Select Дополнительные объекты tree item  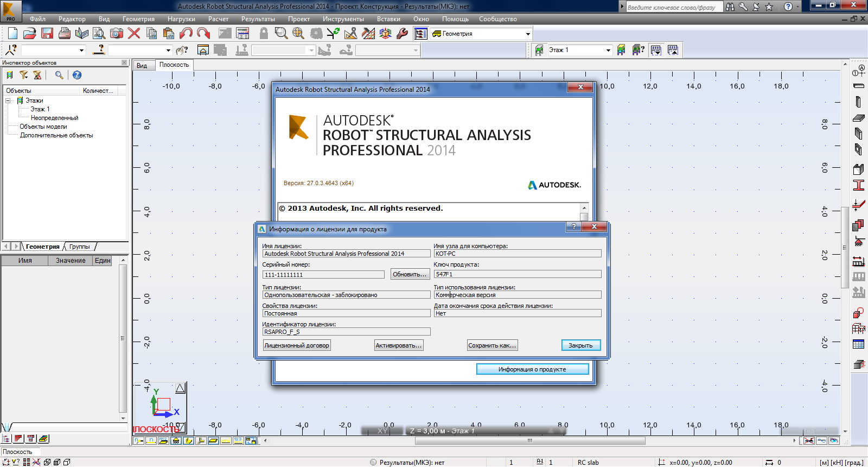tap(56, 135)
